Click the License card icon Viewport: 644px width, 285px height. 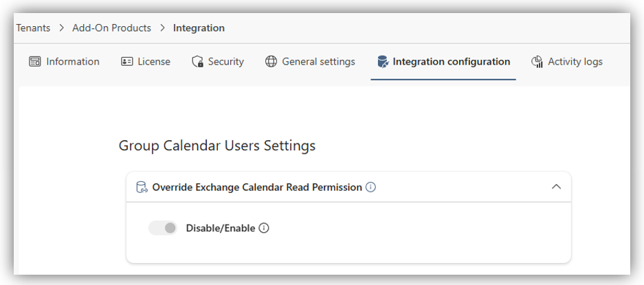[126, 62]
